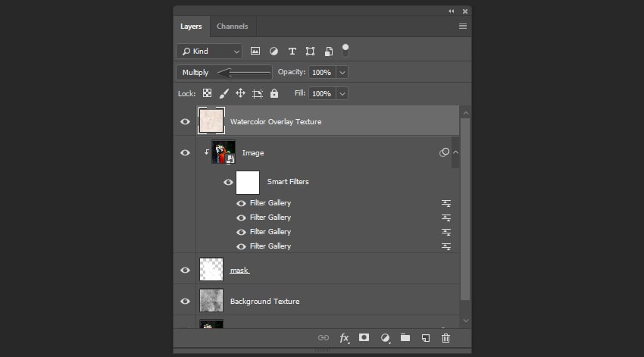Screen dimensions: 644x357
Task: Hide the Image layer
Action: point(185,152)
